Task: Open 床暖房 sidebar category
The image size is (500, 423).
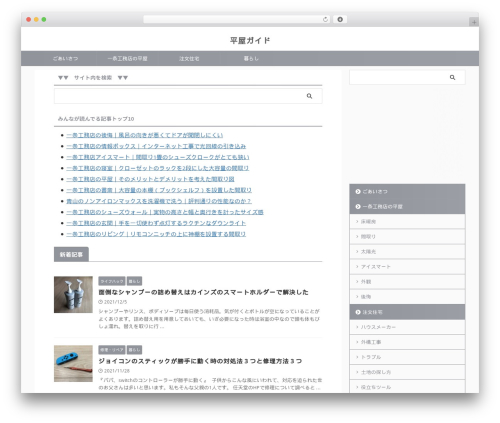Action: tap(407, 221)
